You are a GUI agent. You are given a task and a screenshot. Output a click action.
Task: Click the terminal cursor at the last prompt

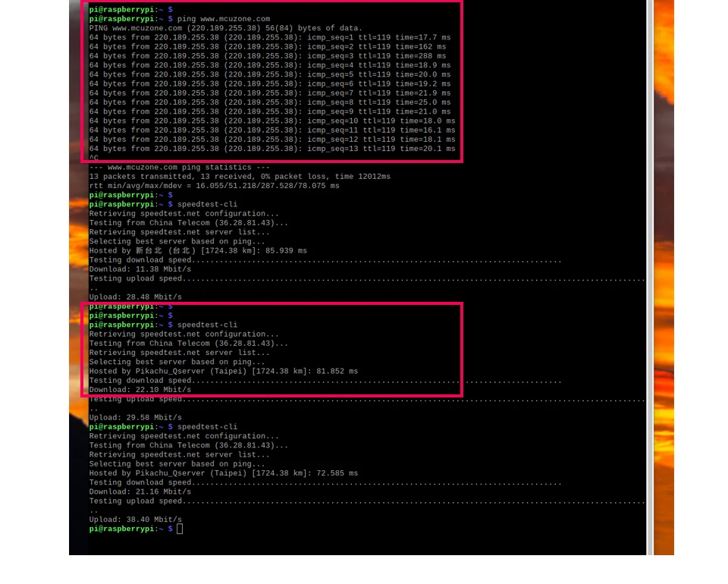point(180,529)
